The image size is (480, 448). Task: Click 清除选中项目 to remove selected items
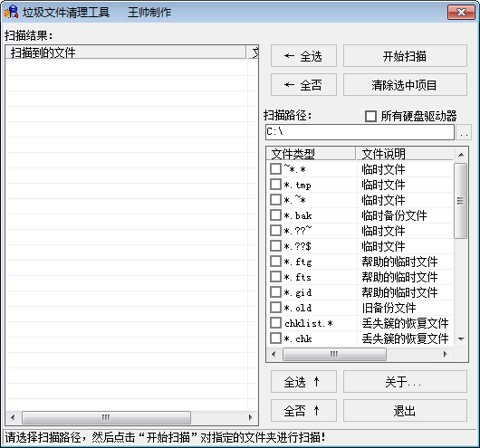coord(405,84)
